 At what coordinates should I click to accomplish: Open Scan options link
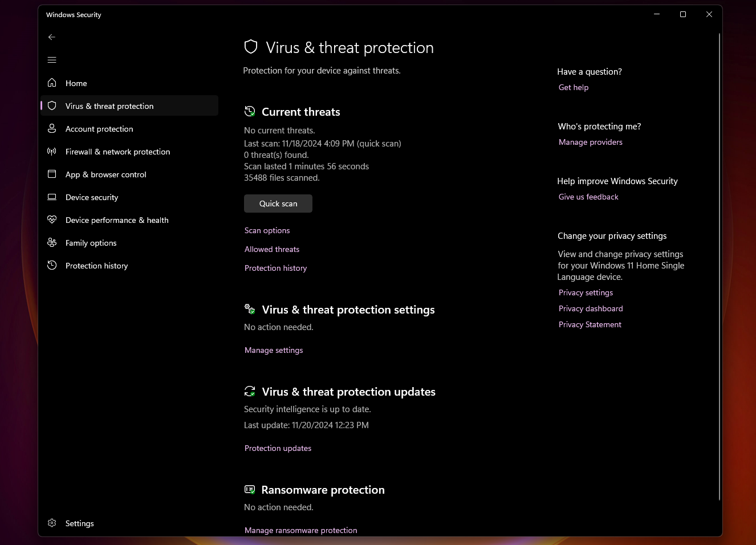[267, 230]
